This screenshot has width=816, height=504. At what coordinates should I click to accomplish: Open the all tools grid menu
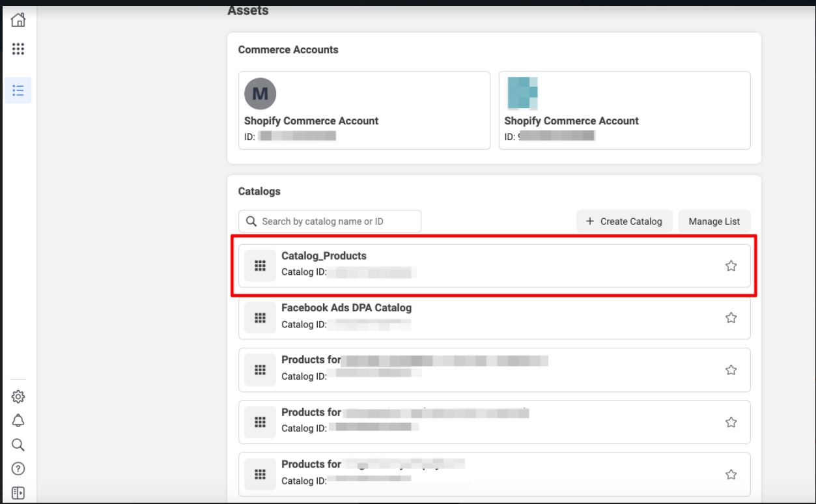coord(18,49)
